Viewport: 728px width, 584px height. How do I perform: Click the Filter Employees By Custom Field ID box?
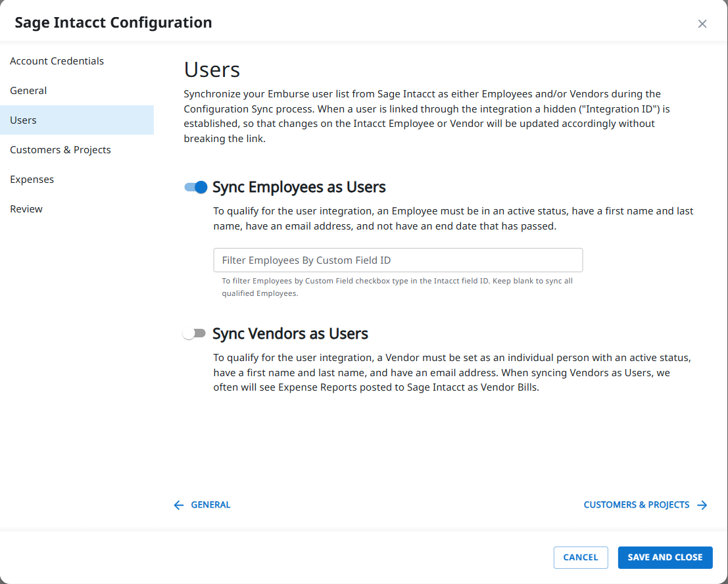tap(397, 260)
